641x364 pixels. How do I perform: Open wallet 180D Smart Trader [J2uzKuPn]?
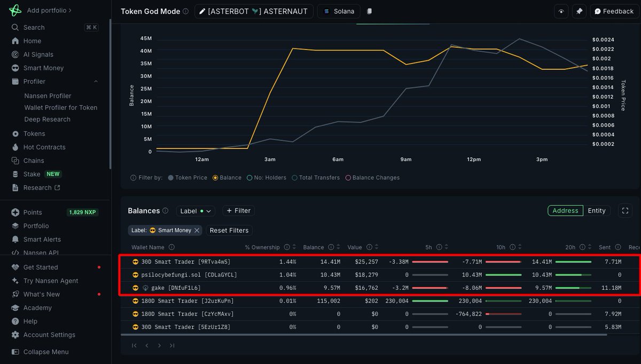187,301
